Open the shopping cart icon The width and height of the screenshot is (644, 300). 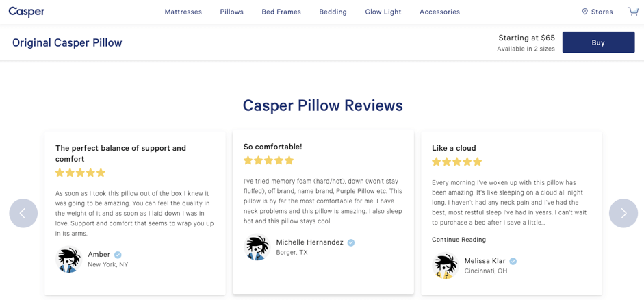click(632, 12)
